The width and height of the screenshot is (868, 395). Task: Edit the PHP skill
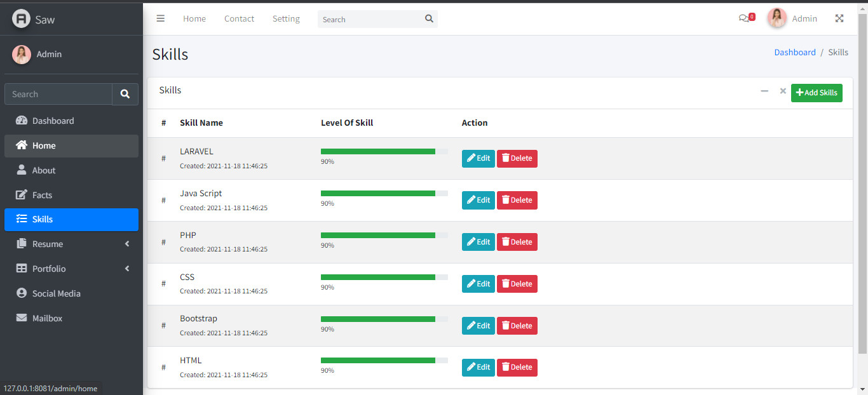(x=478, y=242)
